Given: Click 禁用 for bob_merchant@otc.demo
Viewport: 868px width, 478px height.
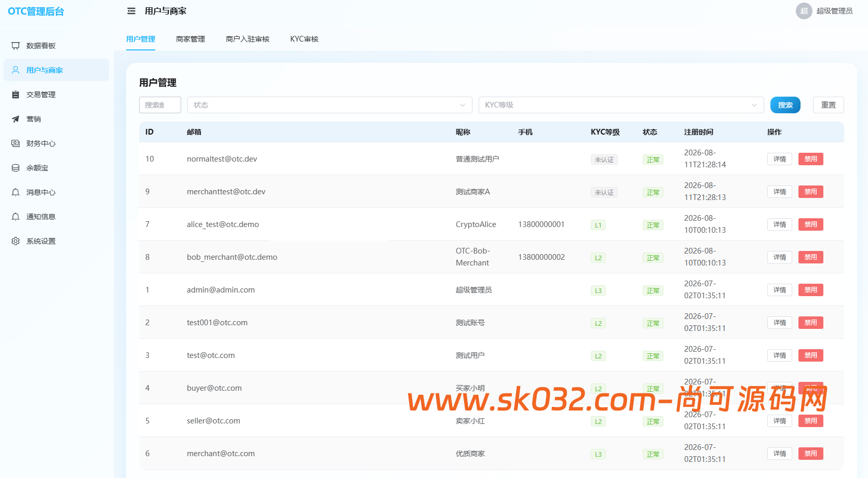Looking at the screenshot, I should coord(811,257).
